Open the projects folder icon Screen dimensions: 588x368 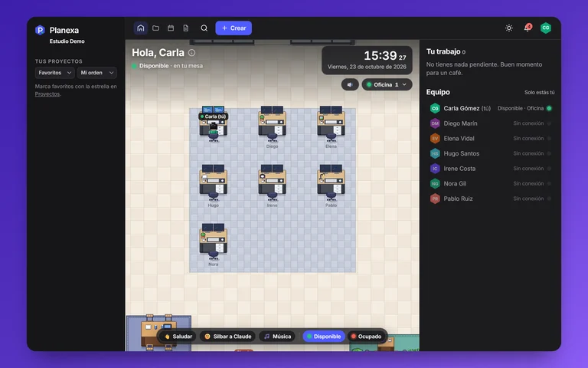click(155, 28)
